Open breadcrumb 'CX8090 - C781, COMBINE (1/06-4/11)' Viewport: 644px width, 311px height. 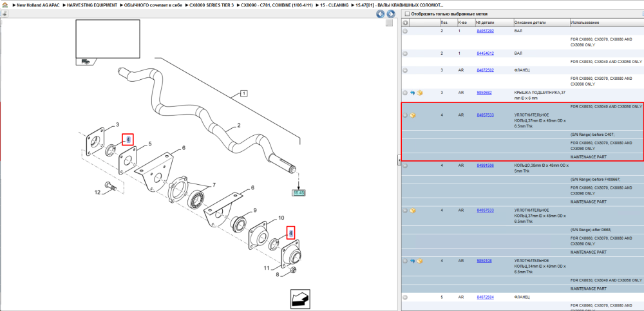(x=277, y=5)
